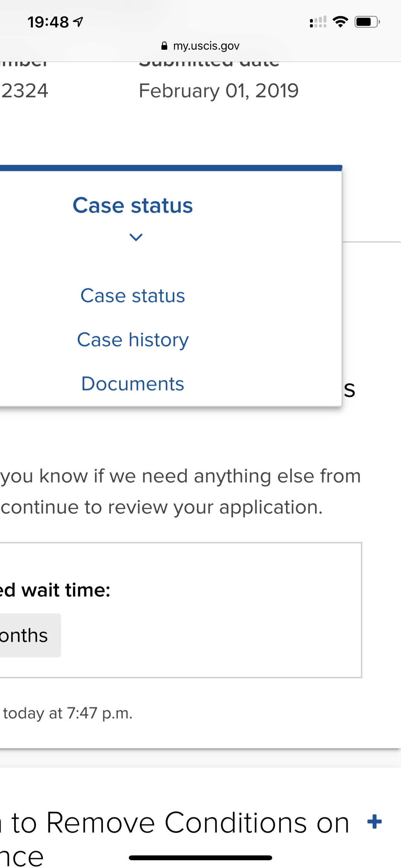Image resolution: width=401 pixels, height=868 pixels.
Task: Collapse the Case status dropdown chevron
Action: tap(136, 237)
